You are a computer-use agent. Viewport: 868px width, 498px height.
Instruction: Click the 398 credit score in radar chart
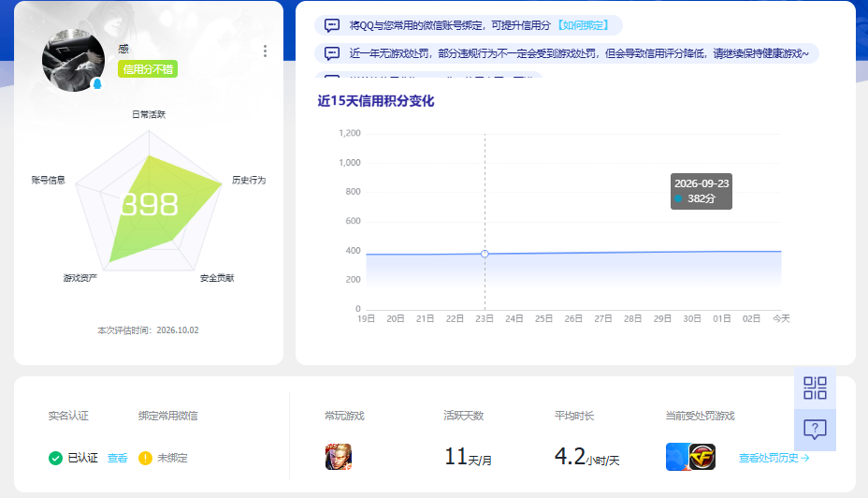point(149,204)
